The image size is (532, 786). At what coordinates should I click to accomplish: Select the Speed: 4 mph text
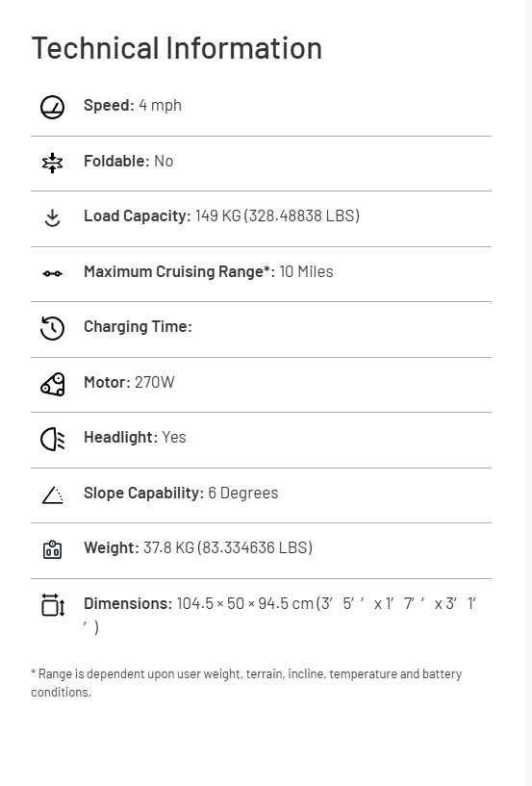(133, 105)
